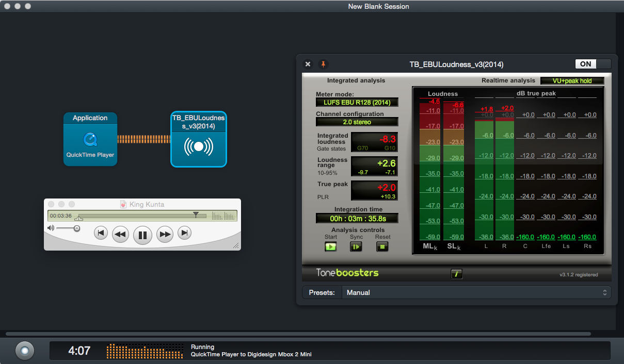Open the Toneboosters info panel
This screenshot has height=364, width=624.
click(x=456, y=274)
